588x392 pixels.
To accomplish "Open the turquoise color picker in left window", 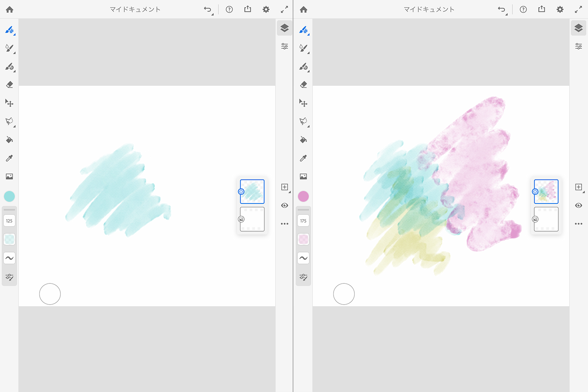I will tap(9, 196).
